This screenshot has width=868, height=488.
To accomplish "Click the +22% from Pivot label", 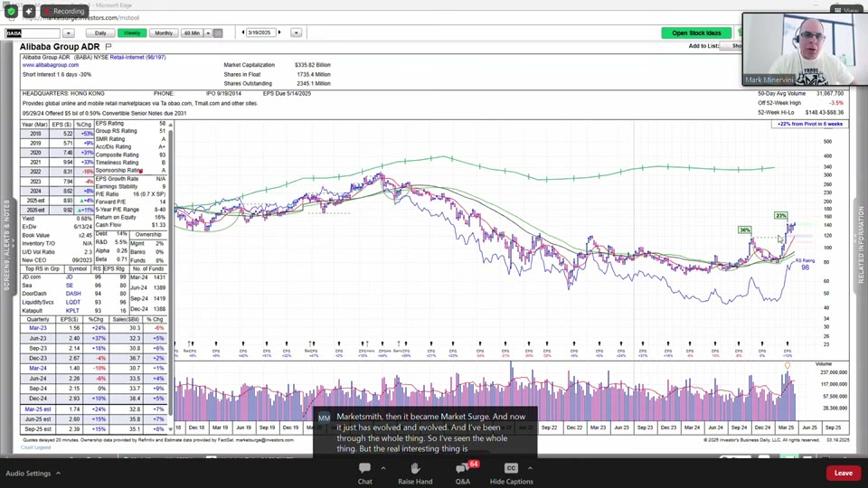I will click(x=809, y=124).
